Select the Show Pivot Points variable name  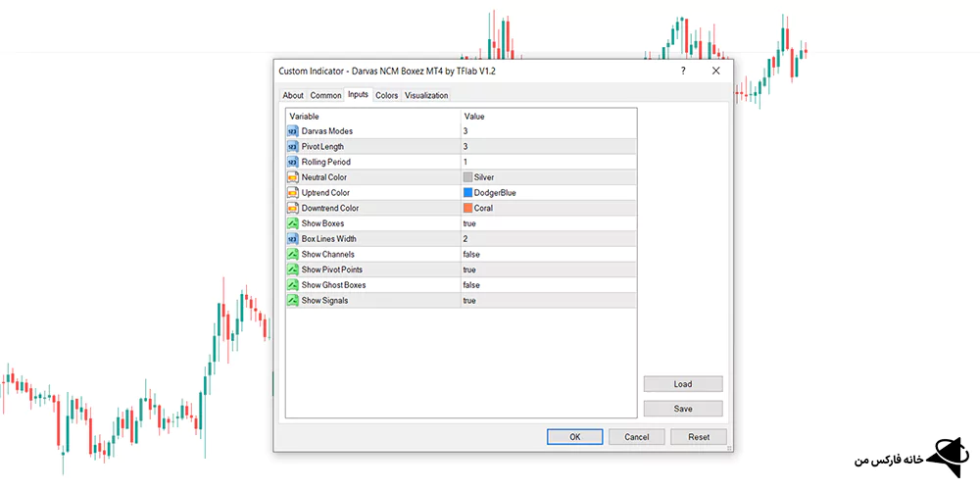(332, 269)
